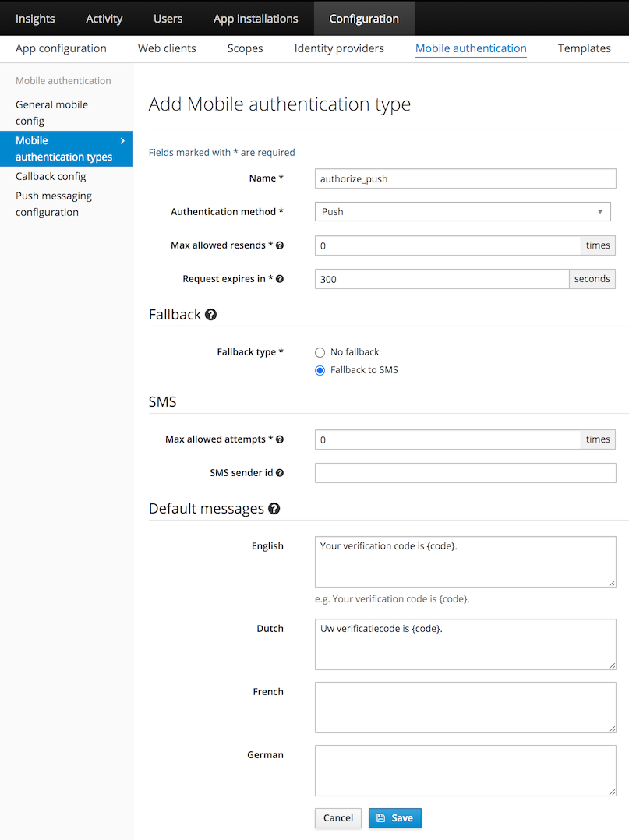Click help icon beside SMS sender id
This screenshot has height=840, width=629.
point(280,472)
